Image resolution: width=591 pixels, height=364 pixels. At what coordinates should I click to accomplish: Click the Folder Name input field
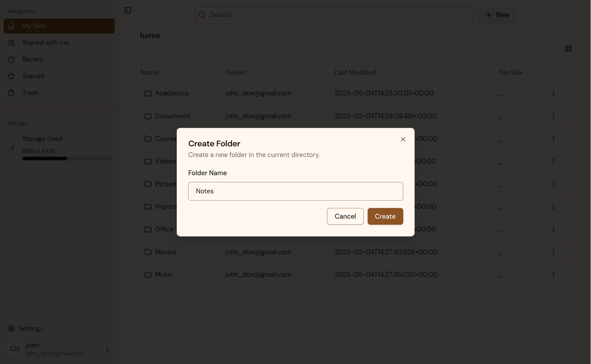[x=296, y=191]
